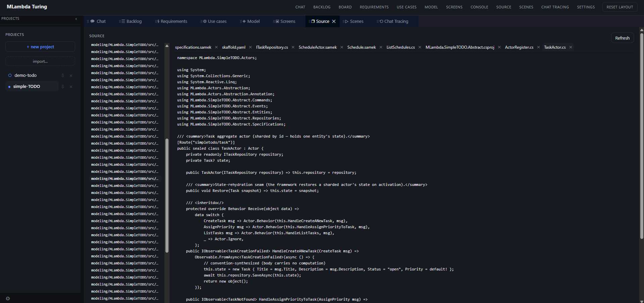The height and width of the screenshot is (303, 644).
Task: Select SOURCE in the top navigation
Action: (x=504, y=7)
